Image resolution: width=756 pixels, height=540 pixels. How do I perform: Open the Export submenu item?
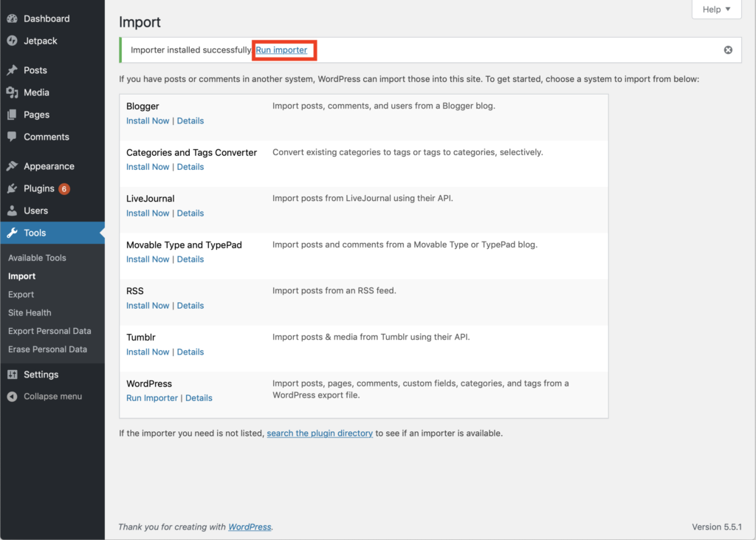click(x=21, y=295)
